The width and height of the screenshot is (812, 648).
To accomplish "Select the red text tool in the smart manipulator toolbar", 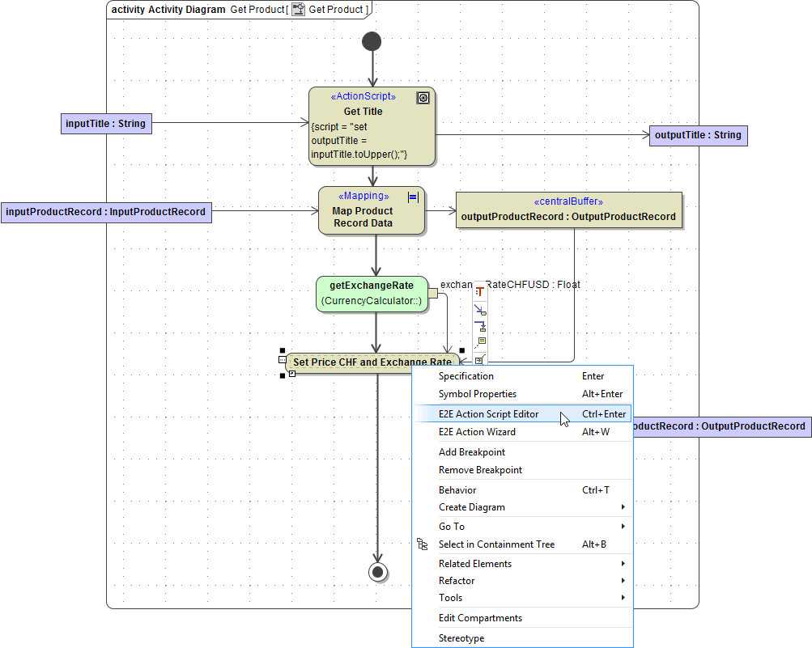I will pyautogui.click(x=480, y=291).
